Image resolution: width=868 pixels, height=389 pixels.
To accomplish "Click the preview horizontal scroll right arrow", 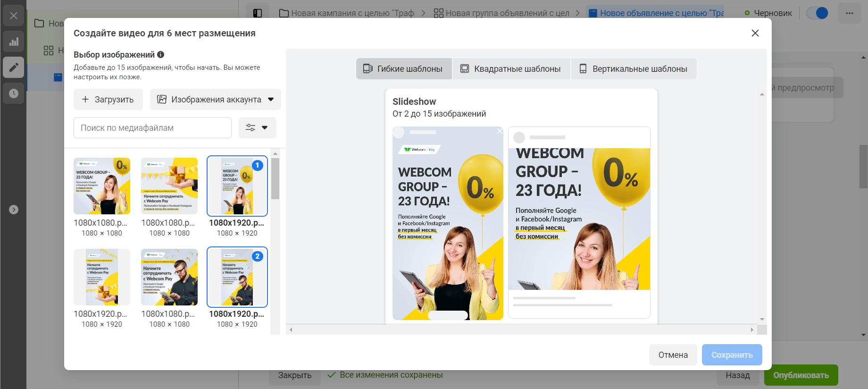I will 752,330.
